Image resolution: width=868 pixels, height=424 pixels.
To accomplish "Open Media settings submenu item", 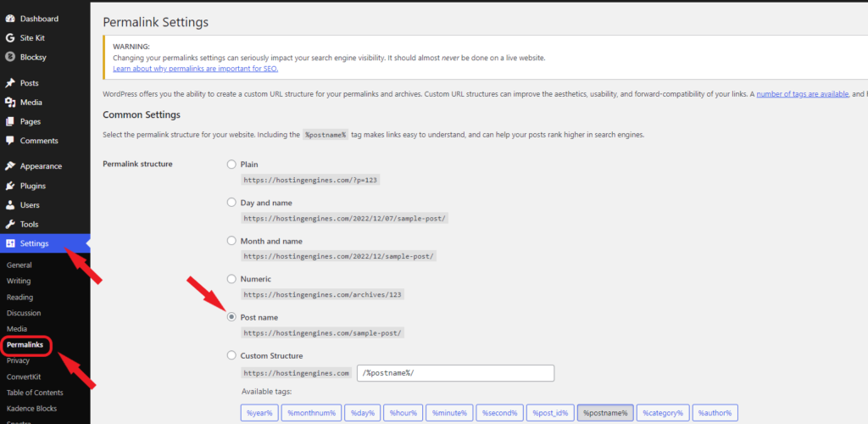I will (17, 329).
